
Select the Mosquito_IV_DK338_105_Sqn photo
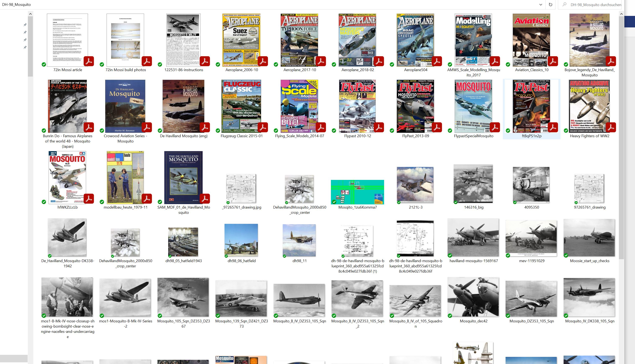589,298
